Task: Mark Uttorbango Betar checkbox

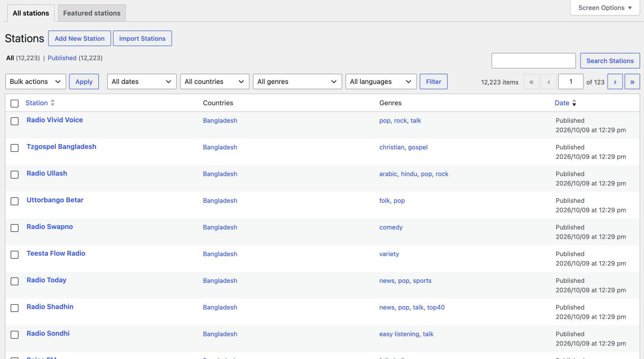Action: (15, 201)
